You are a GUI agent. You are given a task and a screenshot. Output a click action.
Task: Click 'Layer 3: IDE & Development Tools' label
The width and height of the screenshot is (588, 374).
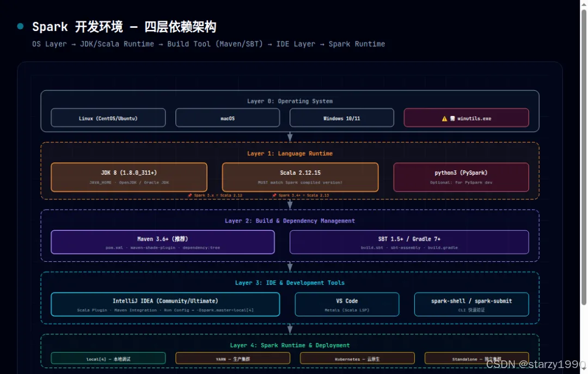[290, 283]
